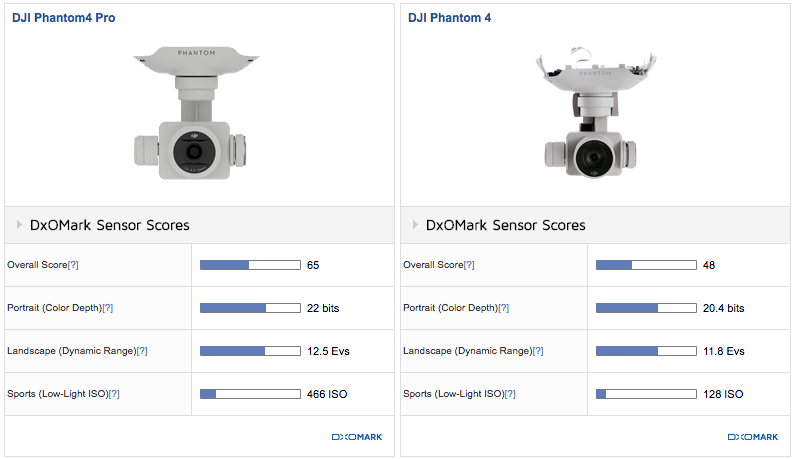796x459 pixels.
Task: Click Phantom 4 DxOMark Sensor Scores heading
Action: [x=506, y=225]
